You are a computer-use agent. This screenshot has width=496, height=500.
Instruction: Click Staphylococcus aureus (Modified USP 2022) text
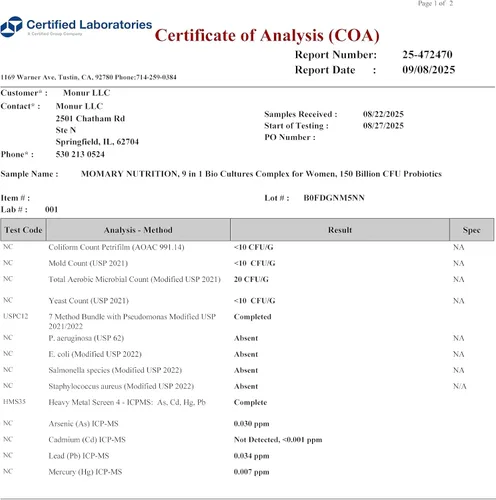[121, 386]
